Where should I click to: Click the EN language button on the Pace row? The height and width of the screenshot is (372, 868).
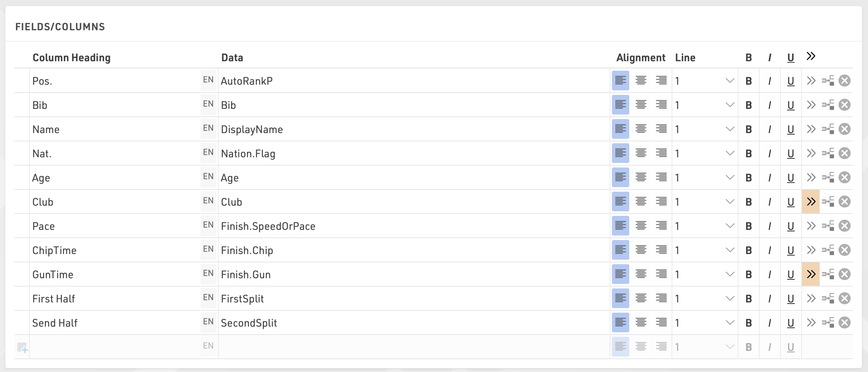click(x=208, y=225)
